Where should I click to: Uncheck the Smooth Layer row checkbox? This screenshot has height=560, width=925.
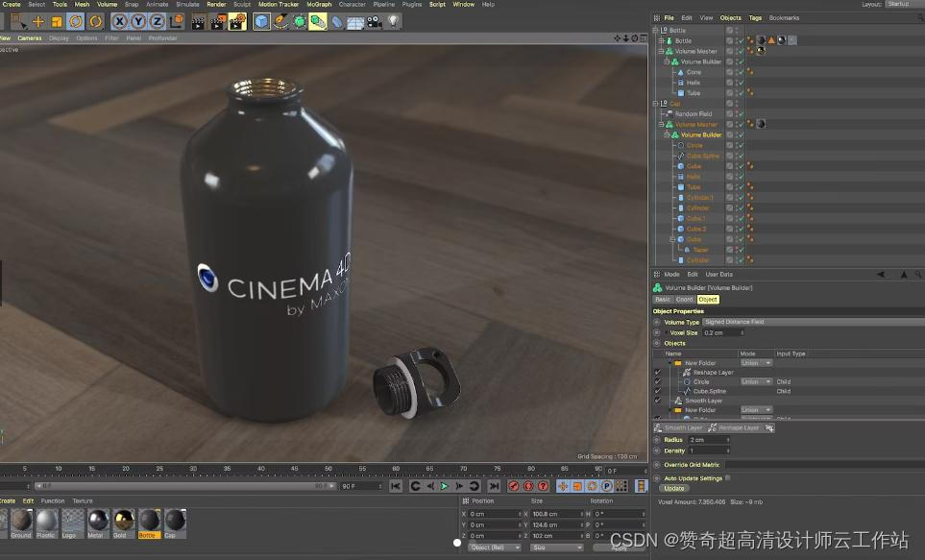pyautogui.click(x=658, y=401)
